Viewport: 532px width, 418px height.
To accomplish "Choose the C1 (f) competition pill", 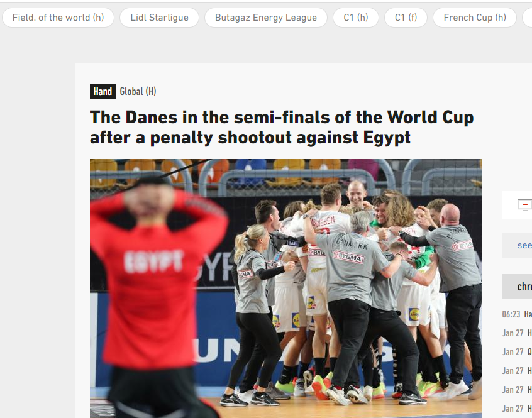I will coord(406,18).
